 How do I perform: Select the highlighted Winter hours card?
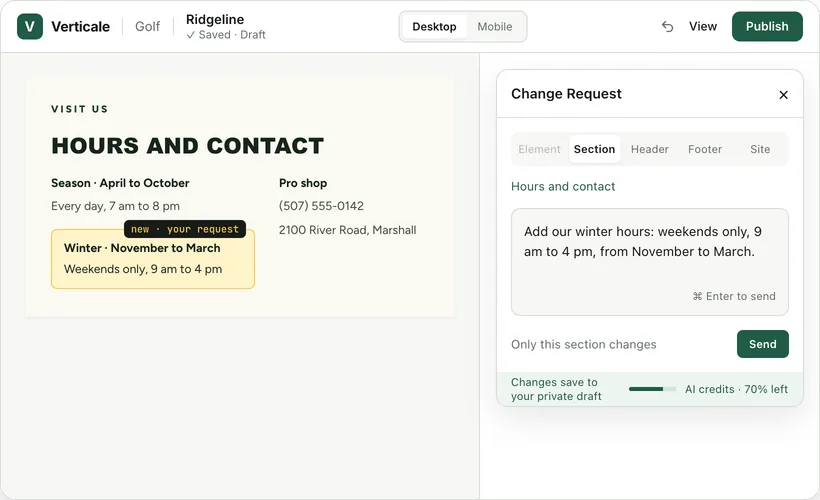[x=153, y=259]
